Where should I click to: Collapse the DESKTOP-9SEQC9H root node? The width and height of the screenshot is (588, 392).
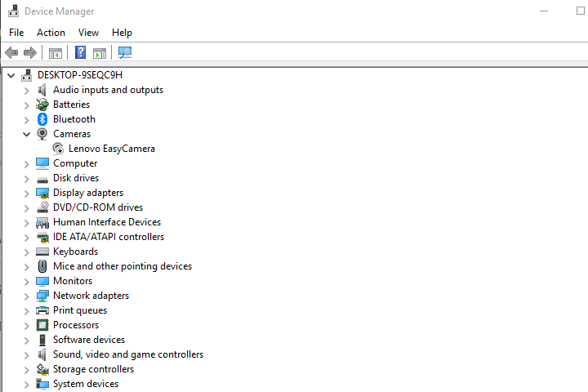11,75
